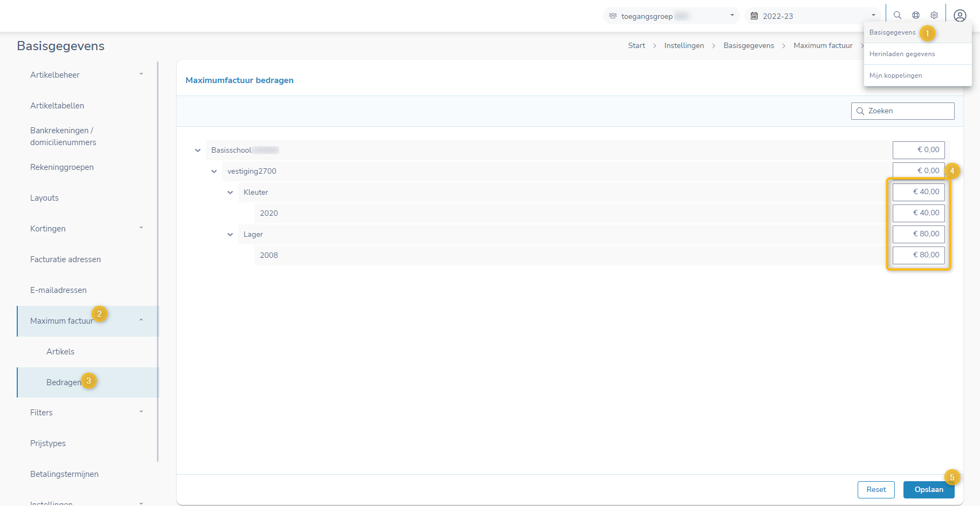This screenshot has width=980, height=506.
Task: Click the search magnifier icon in top bar
Action: pos(898,16)
